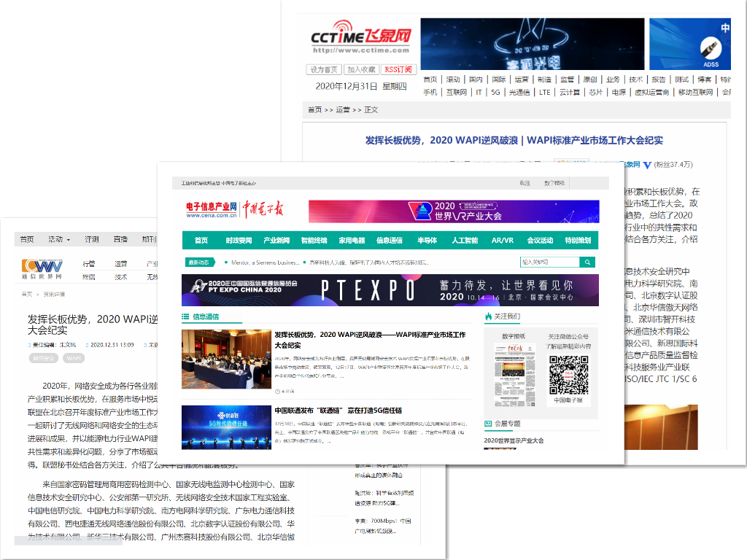Click the CWW 通信世界网 logo
Viewport: 747px width, 560px height.
click(x=42, y=269)
